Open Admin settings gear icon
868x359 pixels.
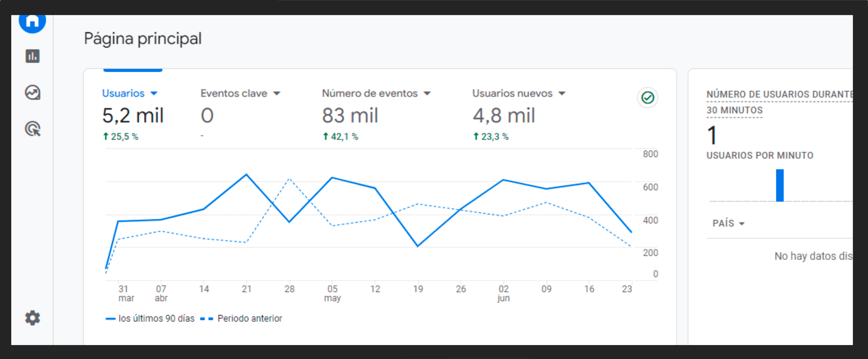[32, 318]
